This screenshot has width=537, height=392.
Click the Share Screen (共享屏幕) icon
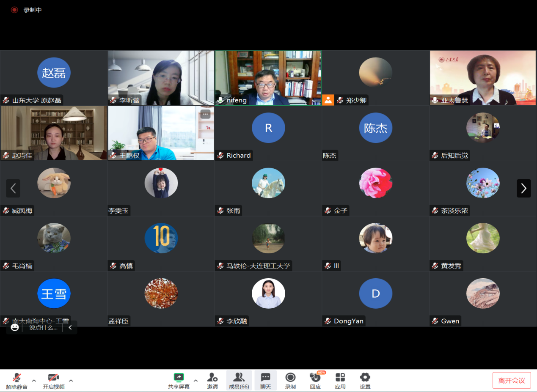pyautogui.click(x=179, y=377)
